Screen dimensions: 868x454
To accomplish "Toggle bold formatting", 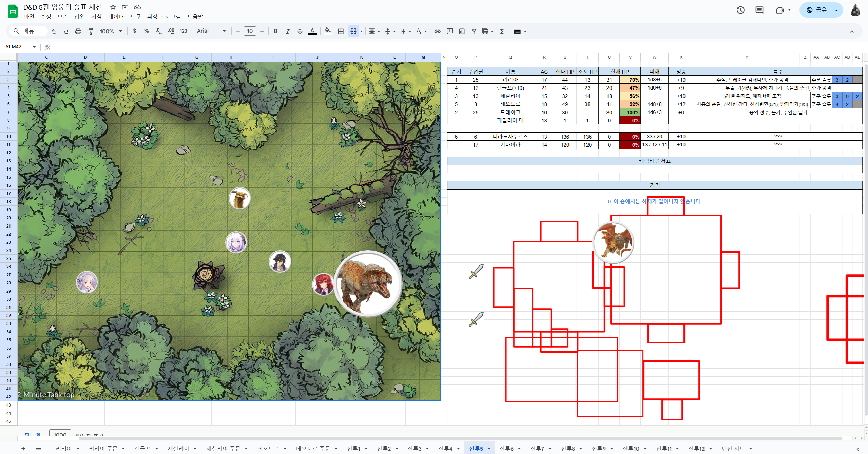I will click(x=275, y=31).
